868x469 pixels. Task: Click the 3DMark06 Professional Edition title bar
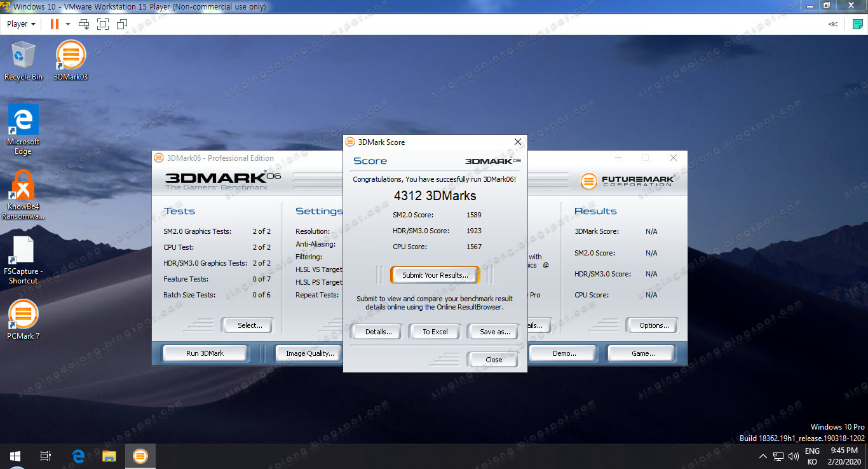(x=248, y=158)
